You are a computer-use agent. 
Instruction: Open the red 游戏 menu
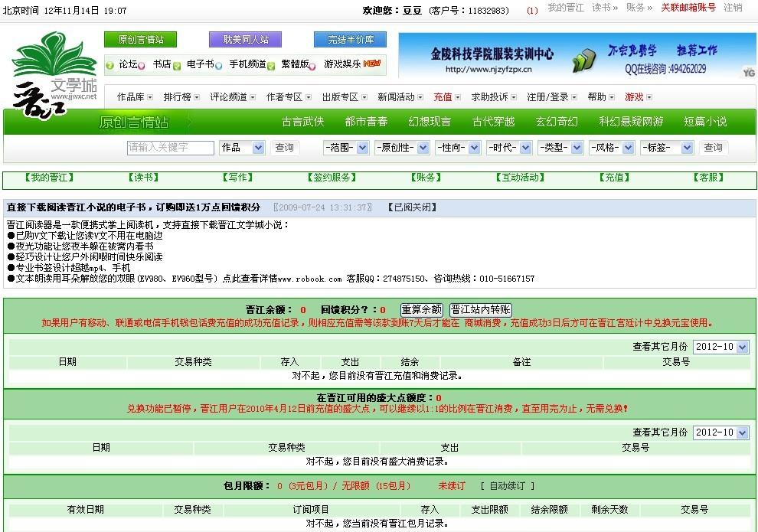click(638, 97)
